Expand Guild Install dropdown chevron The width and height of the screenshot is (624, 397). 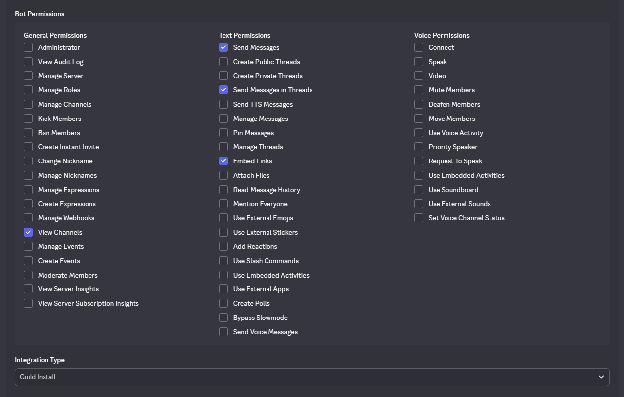click(x=601, y=377)
